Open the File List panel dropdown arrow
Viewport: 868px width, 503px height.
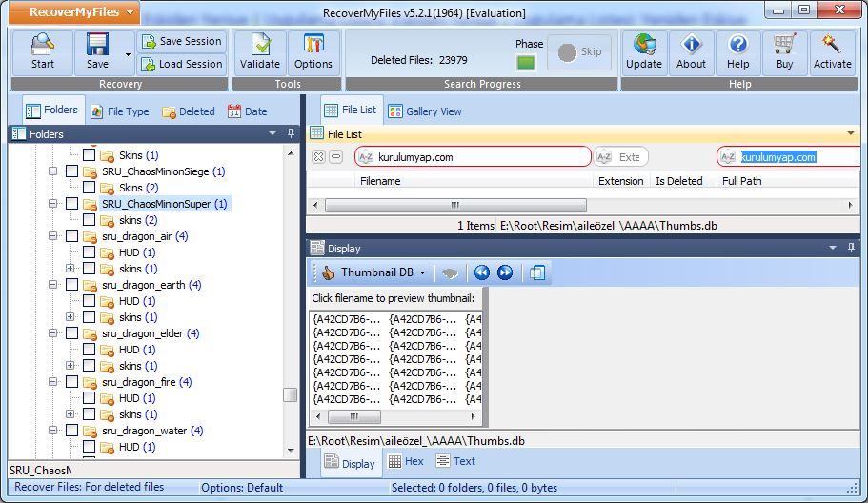[x=850, y=133]
